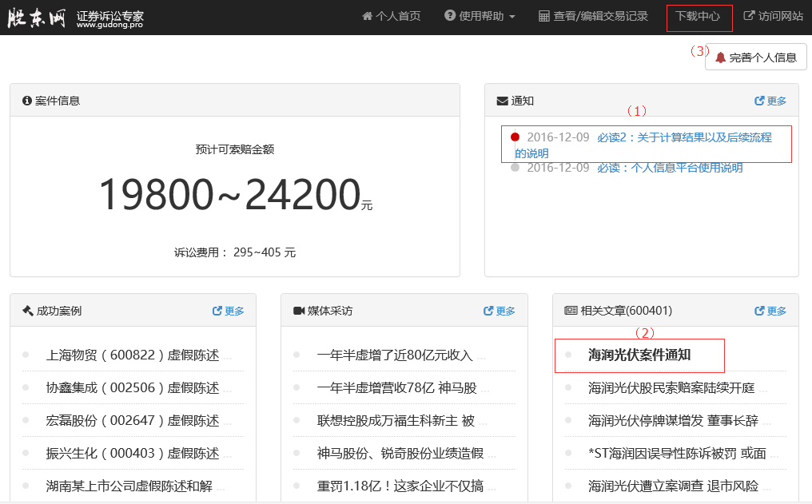Click 更多 in the 成功案例 panel
812x504 pixels.
click(229, 311)
